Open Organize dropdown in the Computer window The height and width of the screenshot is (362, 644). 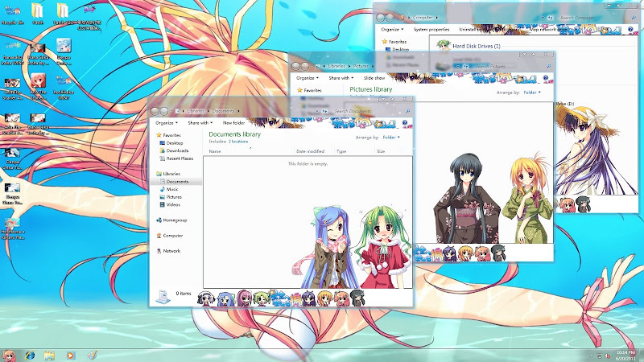tap(392, 30)
